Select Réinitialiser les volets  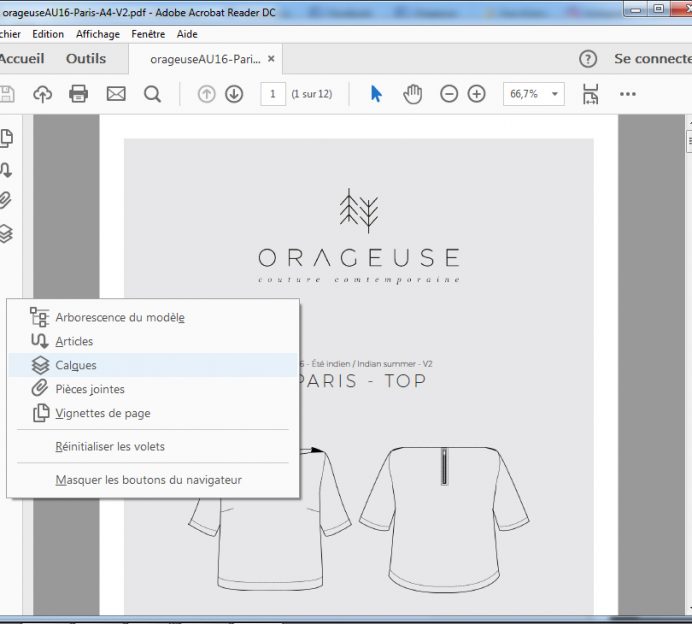(x=154, y=447)
